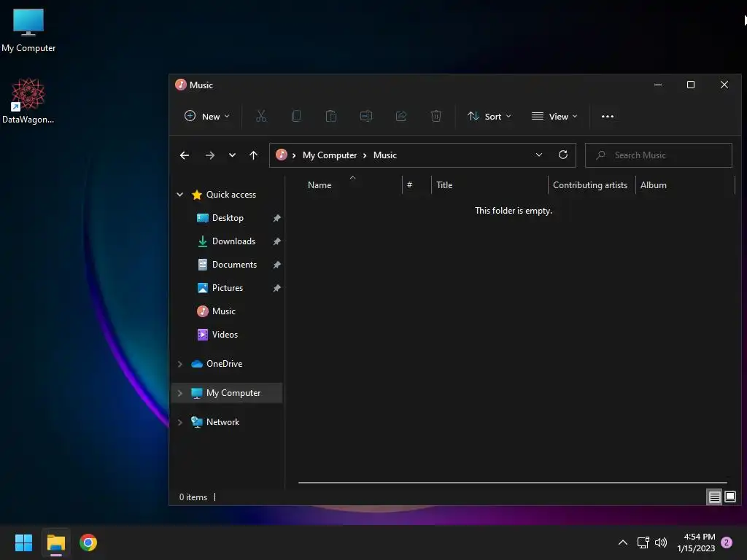
Task: Expand the OneDrive tree node
Action: click(180, 364)
